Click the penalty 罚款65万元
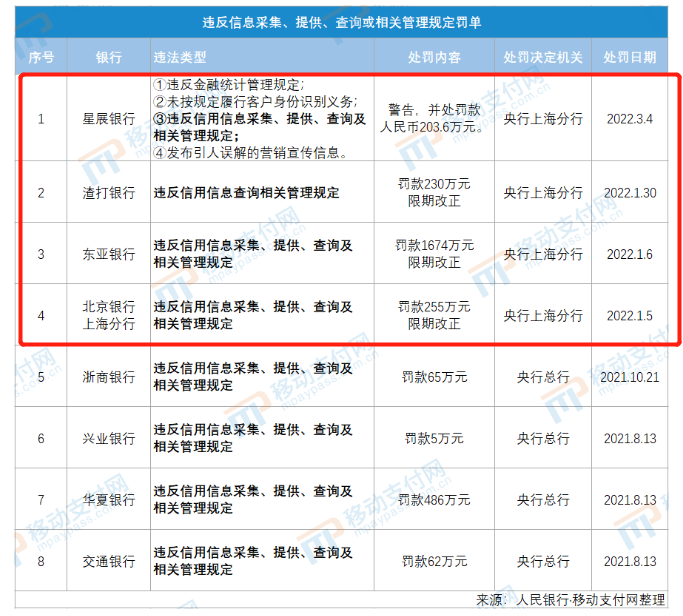This screenshot has width=683, height=616. pyautogui.click(x=434, y=377)
